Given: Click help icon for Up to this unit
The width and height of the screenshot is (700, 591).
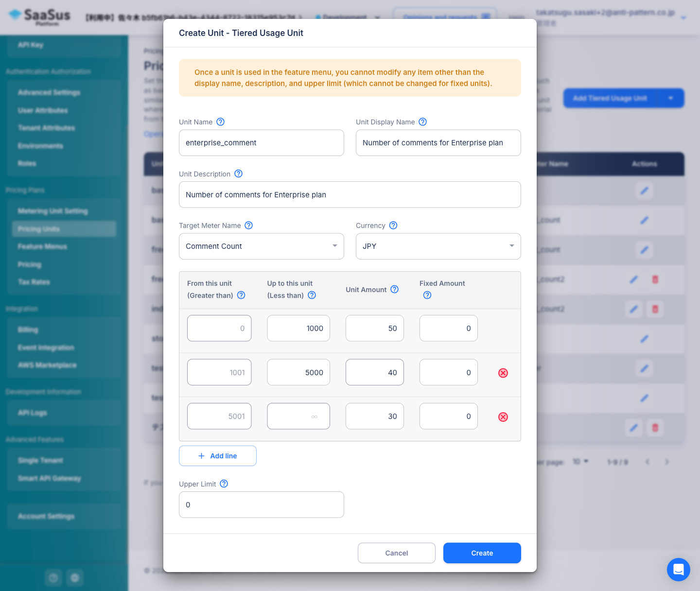Looking at the screenshot, I should [312, 295].
